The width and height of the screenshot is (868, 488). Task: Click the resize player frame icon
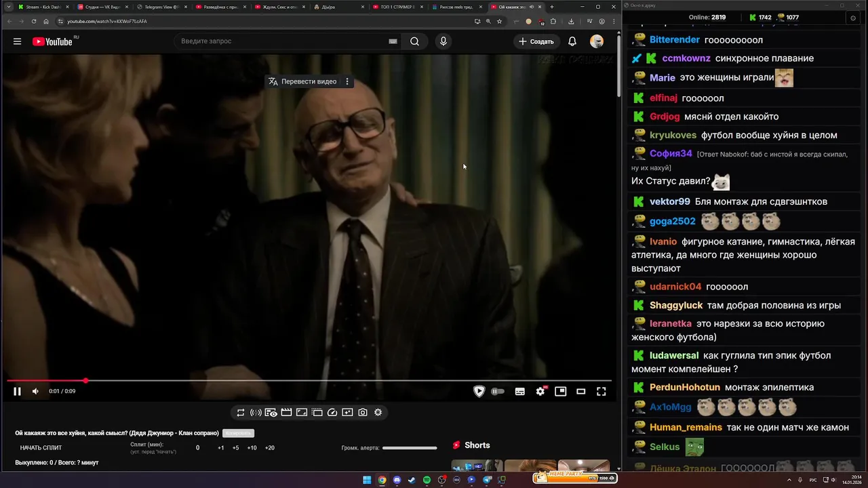[x=302, y=412]
